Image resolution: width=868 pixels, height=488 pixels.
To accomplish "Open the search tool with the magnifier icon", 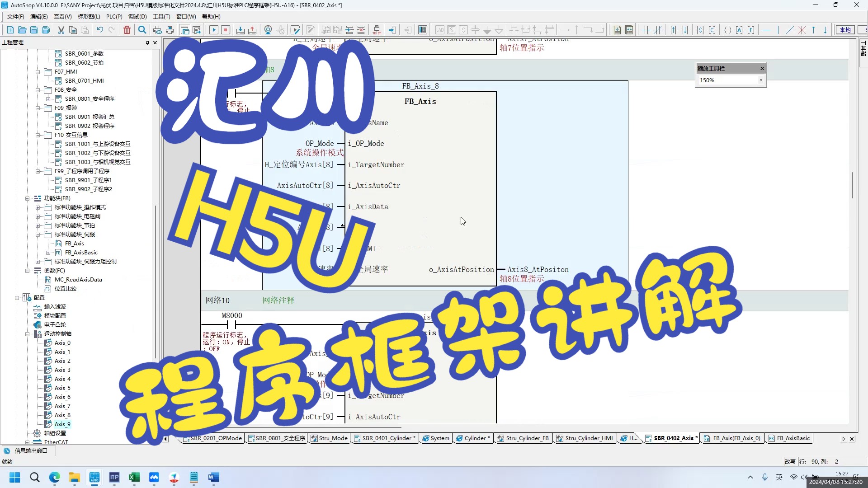I will [142, 30].
